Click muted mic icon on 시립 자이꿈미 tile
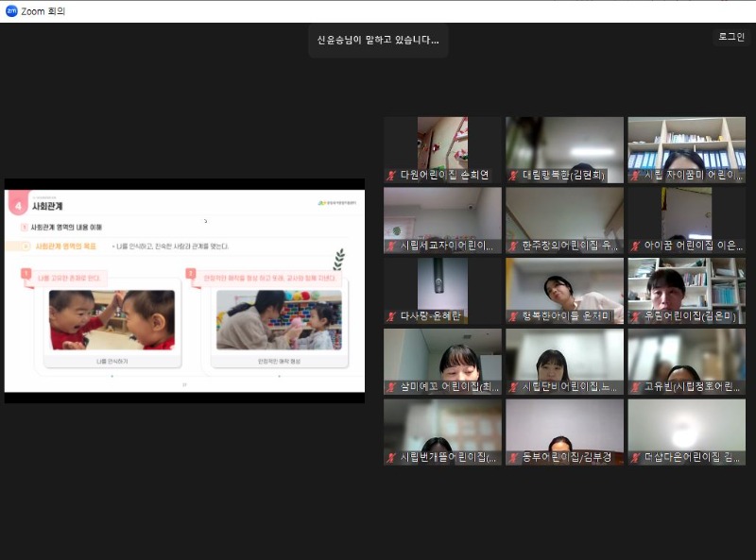756x560 pixels. click(x=635, y=176)
